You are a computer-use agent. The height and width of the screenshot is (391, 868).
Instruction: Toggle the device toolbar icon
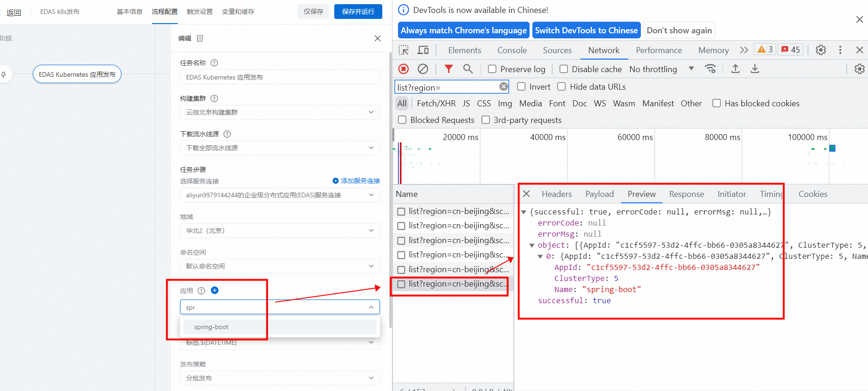(423, 50)
